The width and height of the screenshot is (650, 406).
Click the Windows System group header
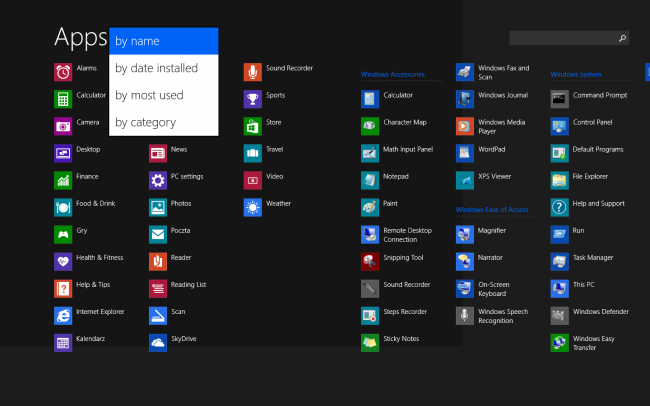[576, 74]
